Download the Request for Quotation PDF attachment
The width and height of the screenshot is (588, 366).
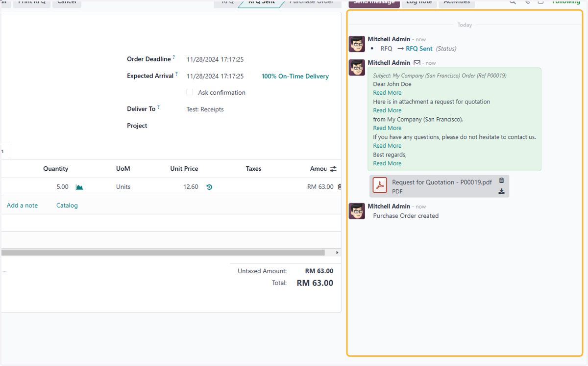click(501, 191)
